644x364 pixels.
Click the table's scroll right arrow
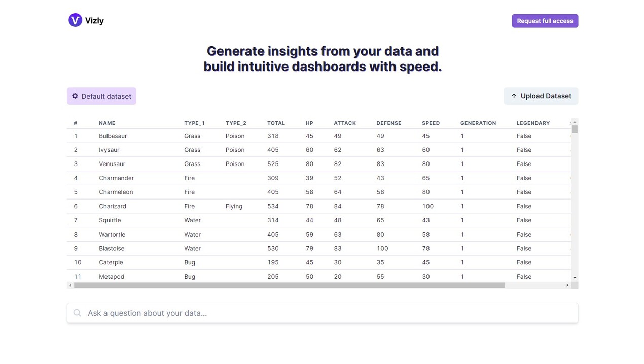(567, 285)
